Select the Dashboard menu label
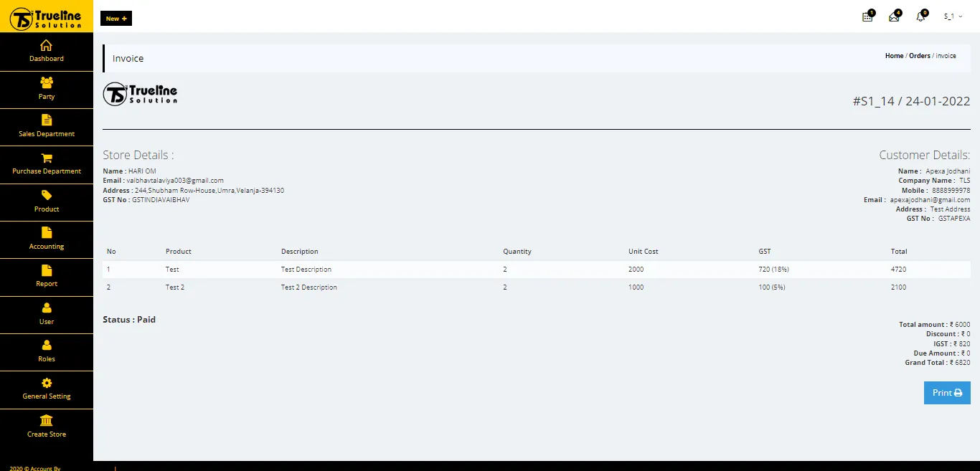980x471 pixels. click(47, 59)
